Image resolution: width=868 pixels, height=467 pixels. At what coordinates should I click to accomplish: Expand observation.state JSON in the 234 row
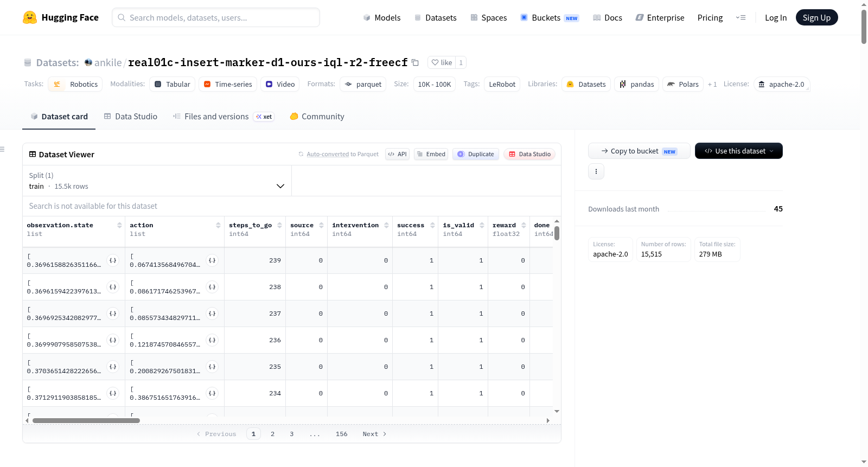(113, 393)
